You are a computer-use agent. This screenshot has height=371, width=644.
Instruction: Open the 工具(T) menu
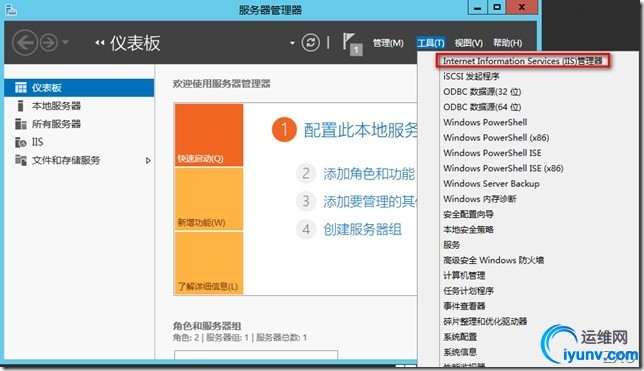[x=430, y=43]
